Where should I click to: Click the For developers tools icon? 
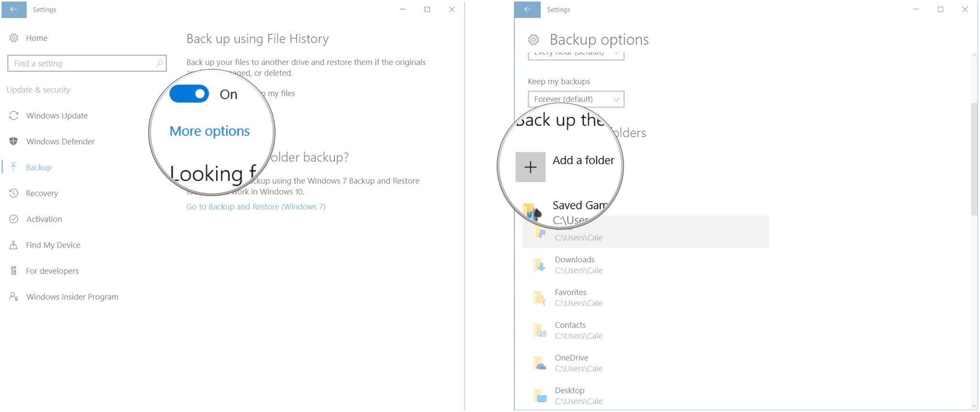click(14, 271)
